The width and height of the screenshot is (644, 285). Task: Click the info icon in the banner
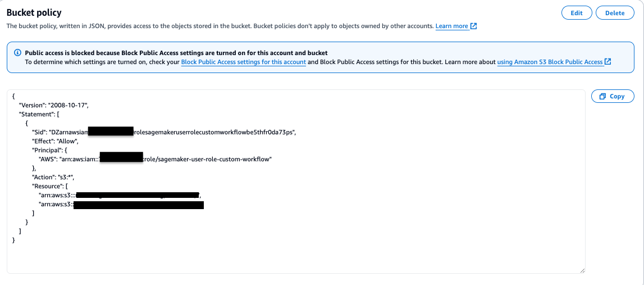(17, 53)
